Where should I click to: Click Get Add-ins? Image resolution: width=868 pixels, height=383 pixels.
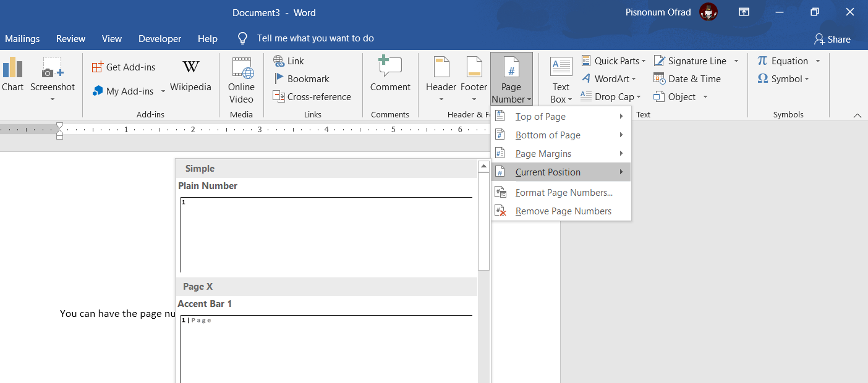124,67
